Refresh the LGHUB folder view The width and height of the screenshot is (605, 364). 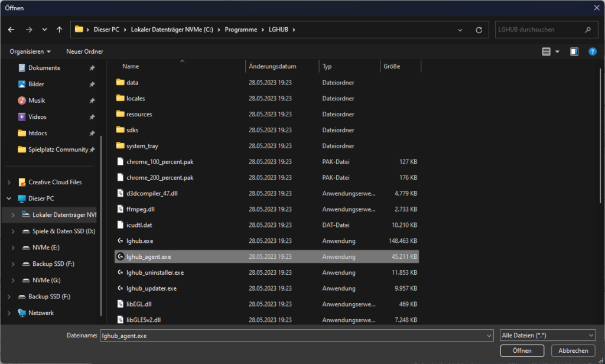(x=479, y=30)
